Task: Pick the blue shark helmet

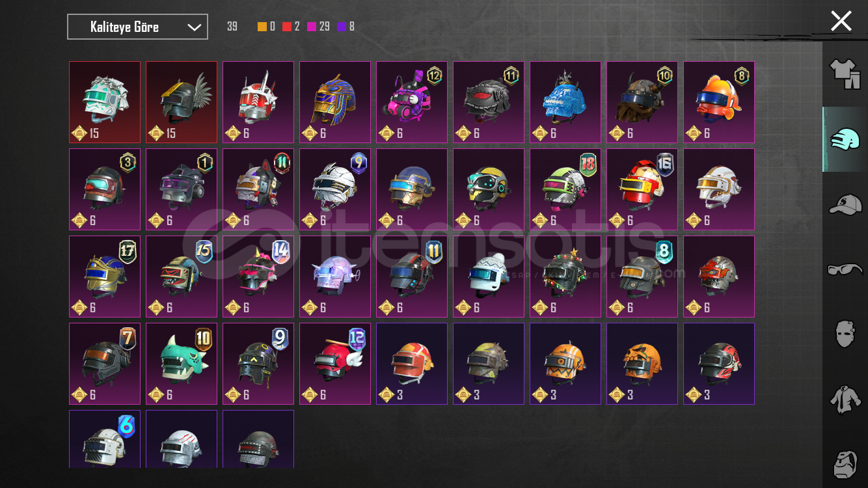Action: click(565, 102)
